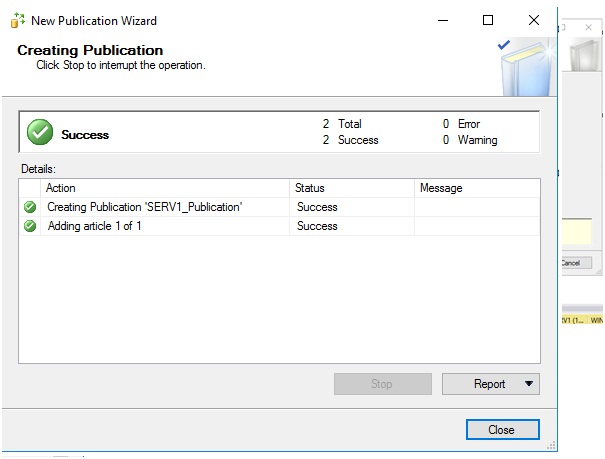Click the large green Success checkmark icon

coord(39,132)
